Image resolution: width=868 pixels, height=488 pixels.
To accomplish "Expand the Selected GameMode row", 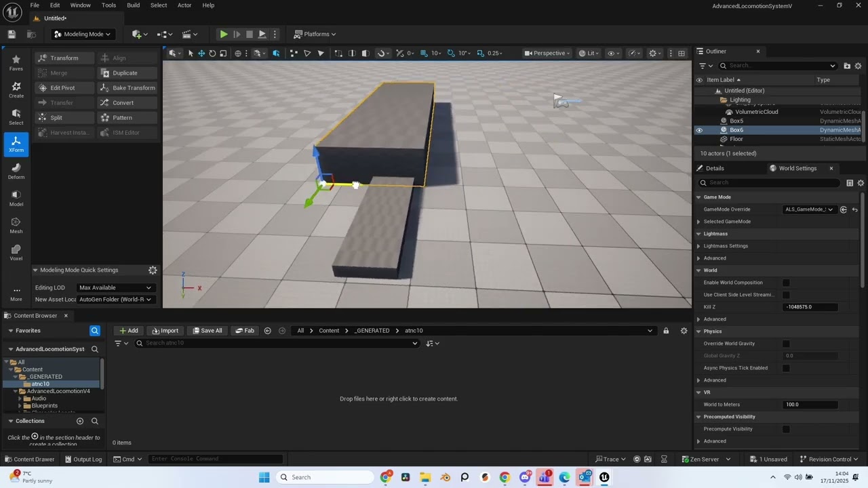I will pos(699,222).
